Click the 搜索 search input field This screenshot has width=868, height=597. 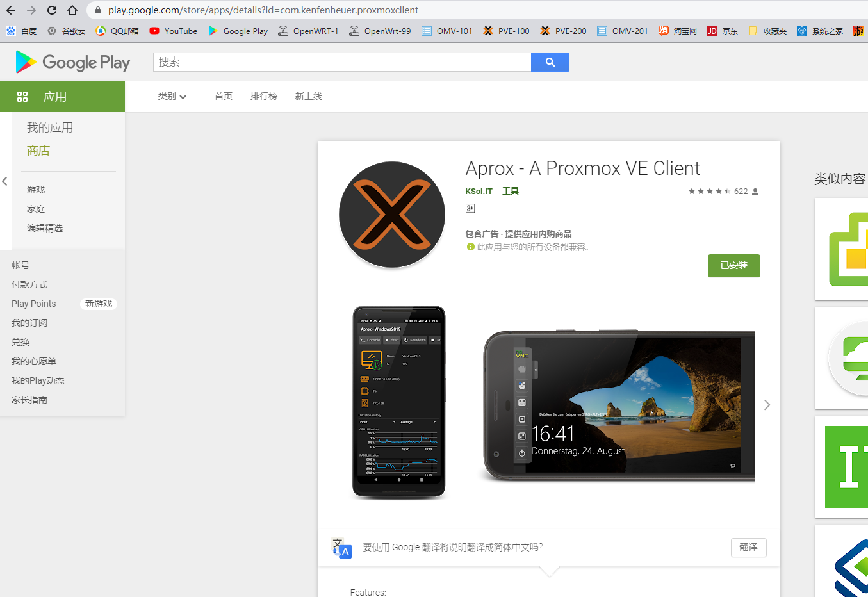[x=342, y=62]
